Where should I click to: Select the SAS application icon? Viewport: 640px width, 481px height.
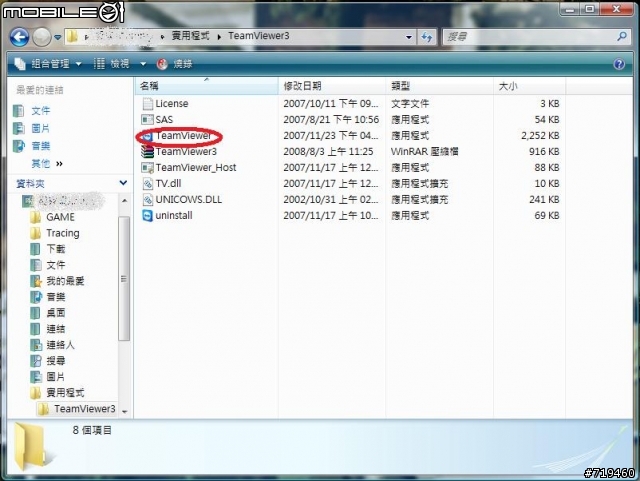[x=147, y=120]
